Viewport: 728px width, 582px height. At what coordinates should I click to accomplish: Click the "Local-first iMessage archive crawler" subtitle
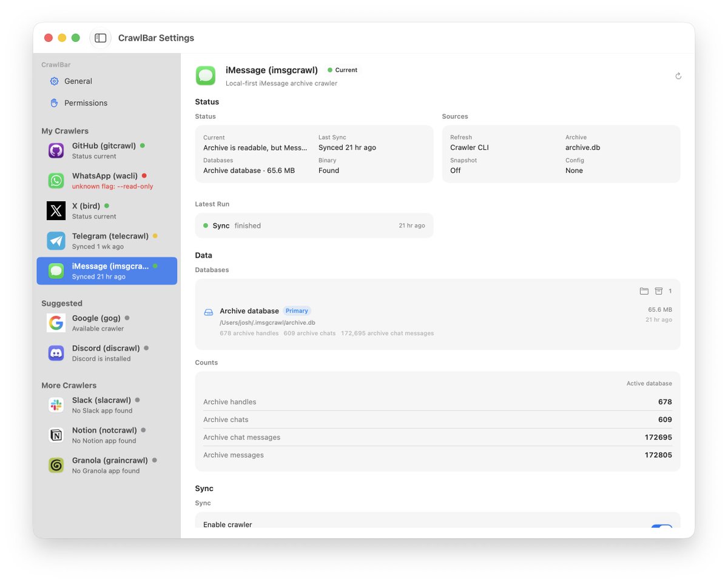(x=281, y=84)
